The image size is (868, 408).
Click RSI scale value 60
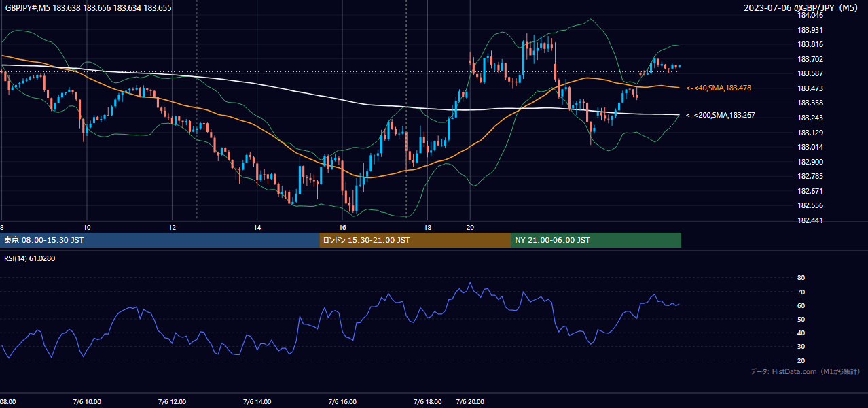(801, 305)
